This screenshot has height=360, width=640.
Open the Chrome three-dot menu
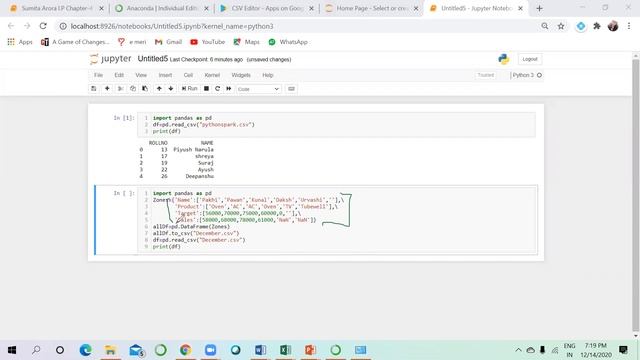pyautogui.click(x=629, y=26)
